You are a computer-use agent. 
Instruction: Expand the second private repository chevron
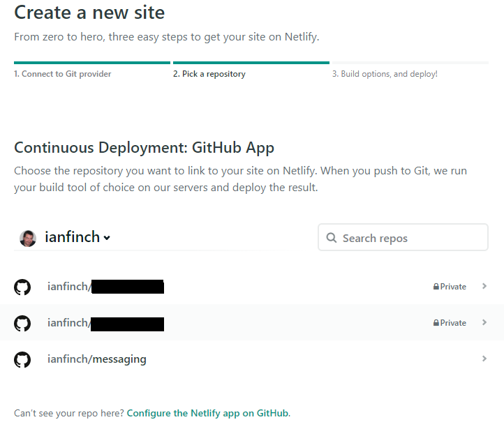[x=484, y=322]
